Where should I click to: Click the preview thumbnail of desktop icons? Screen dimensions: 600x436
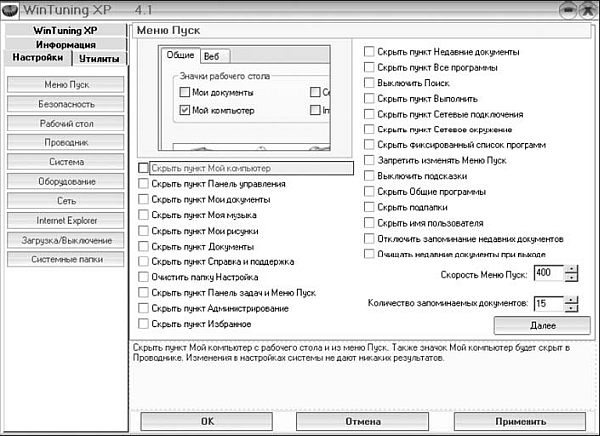(244, 98)
